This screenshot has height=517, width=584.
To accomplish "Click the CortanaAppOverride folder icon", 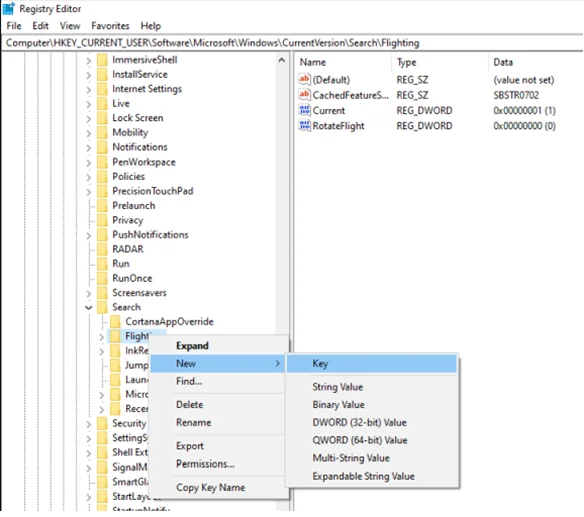I will [x=115, y=321].
